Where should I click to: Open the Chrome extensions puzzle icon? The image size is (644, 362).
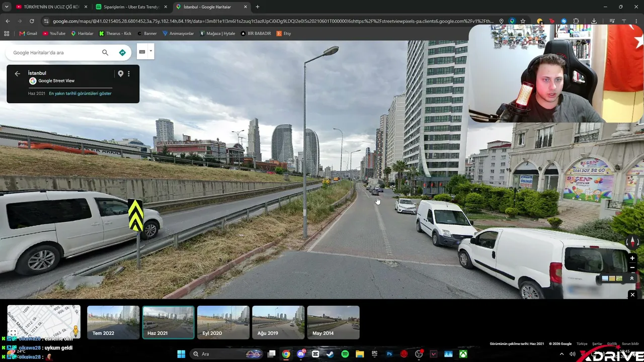(576, 21)
